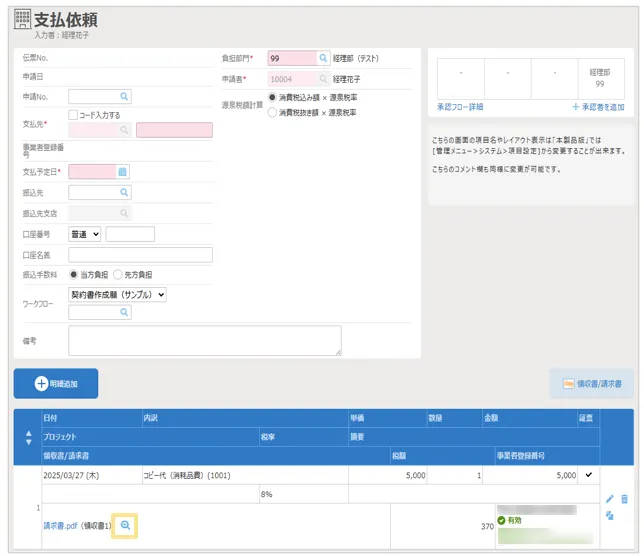Image resolution: width=644 pixels, height=556 pixels.
Task: Open the 承認フロー詳細 link
Action: (460, 106)
